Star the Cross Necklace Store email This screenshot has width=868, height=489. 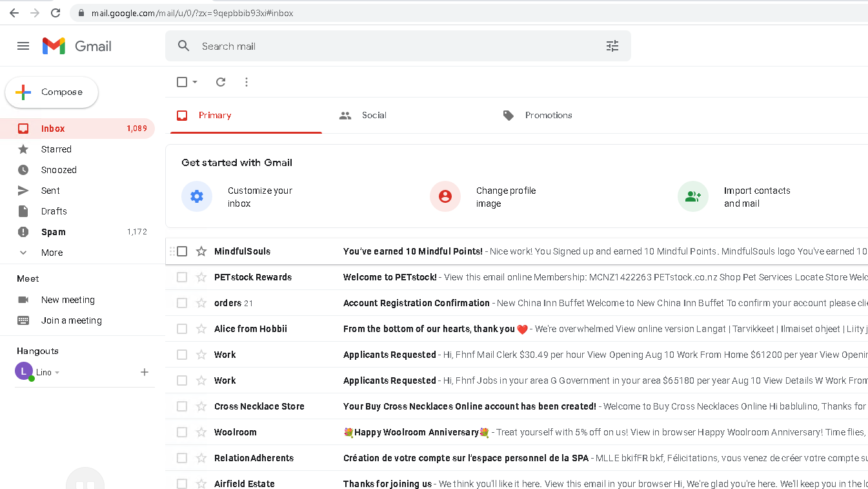(x=201, y=406)
